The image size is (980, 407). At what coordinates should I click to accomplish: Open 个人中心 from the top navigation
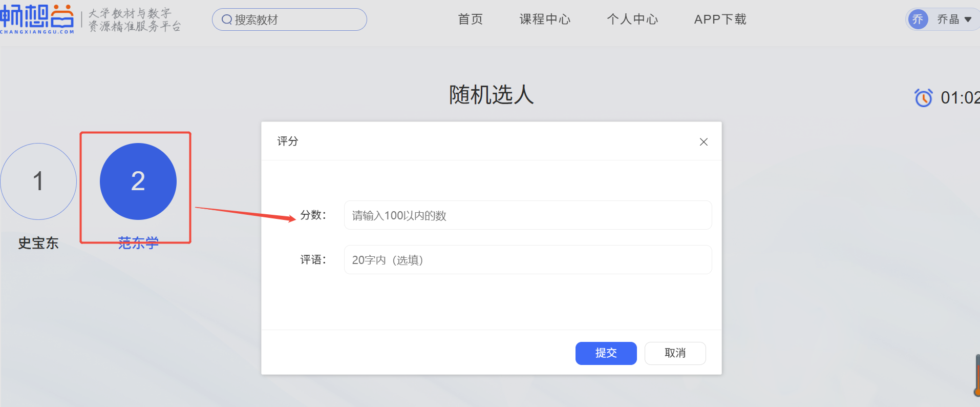tap(632, 19)
